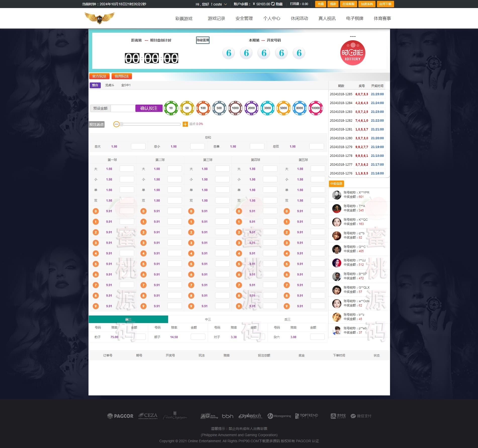Image resolution: width=478 pixels, height=448 pixels.
Task: Open the 个人中心 navigation menu
Action: pos(272,18)
